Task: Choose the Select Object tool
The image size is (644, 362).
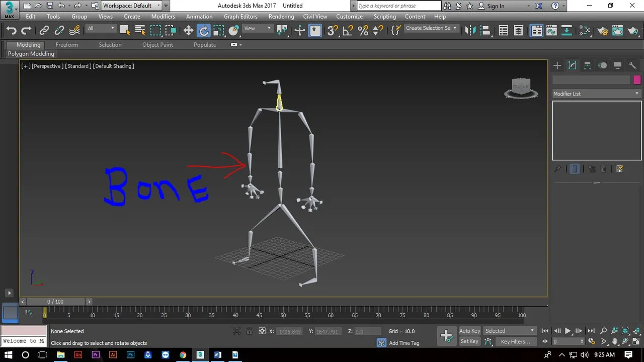Action: point(125,31)
